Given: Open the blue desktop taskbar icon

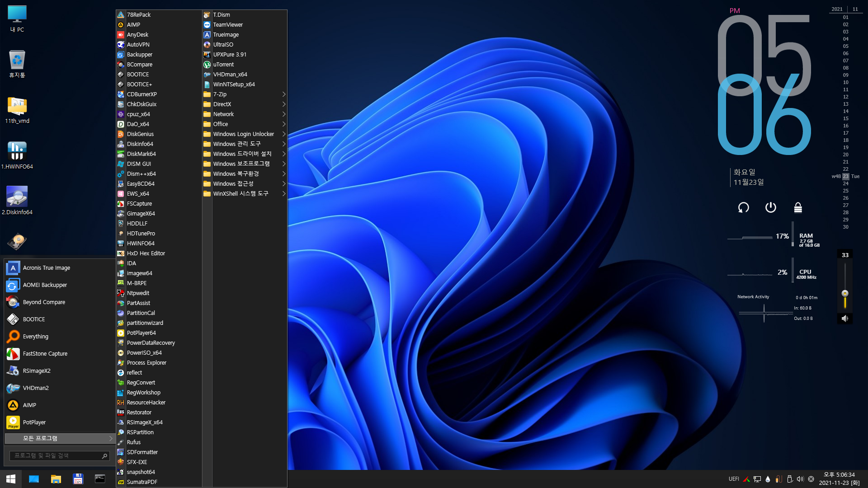Looking at the screenshot, I should (x=34, y=479).
